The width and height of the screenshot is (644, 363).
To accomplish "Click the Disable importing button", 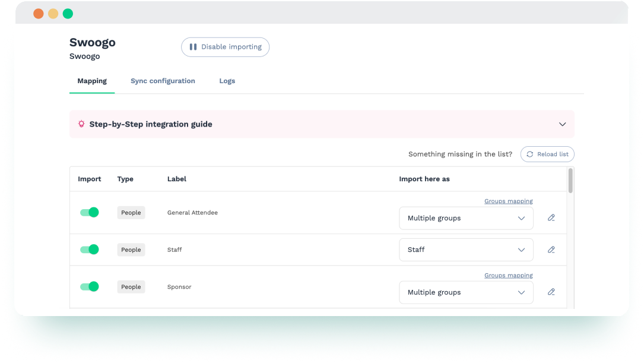I will pos(225,47).
